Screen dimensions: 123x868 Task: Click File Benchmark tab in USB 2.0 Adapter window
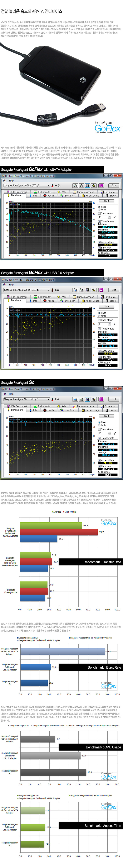[x=17, y=297]
